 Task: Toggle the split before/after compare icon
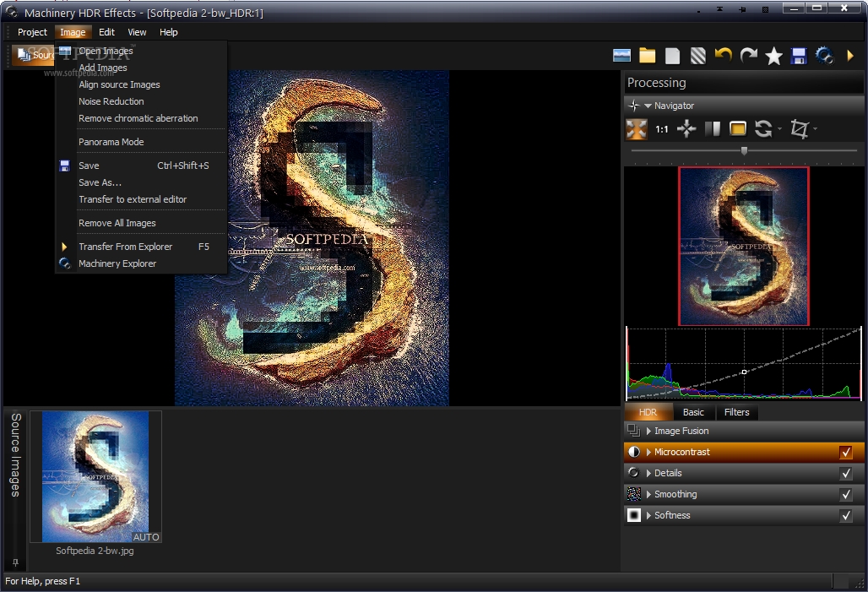pyautogui.click(x=713, y=129)
